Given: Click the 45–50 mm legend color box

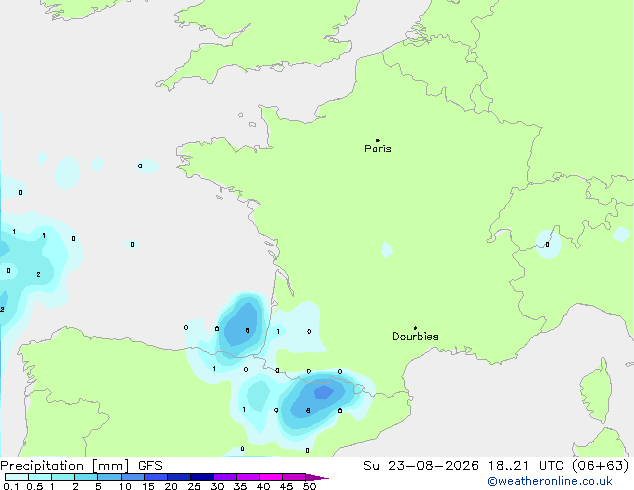Looking at the screenshot, I should coord(294,477).
